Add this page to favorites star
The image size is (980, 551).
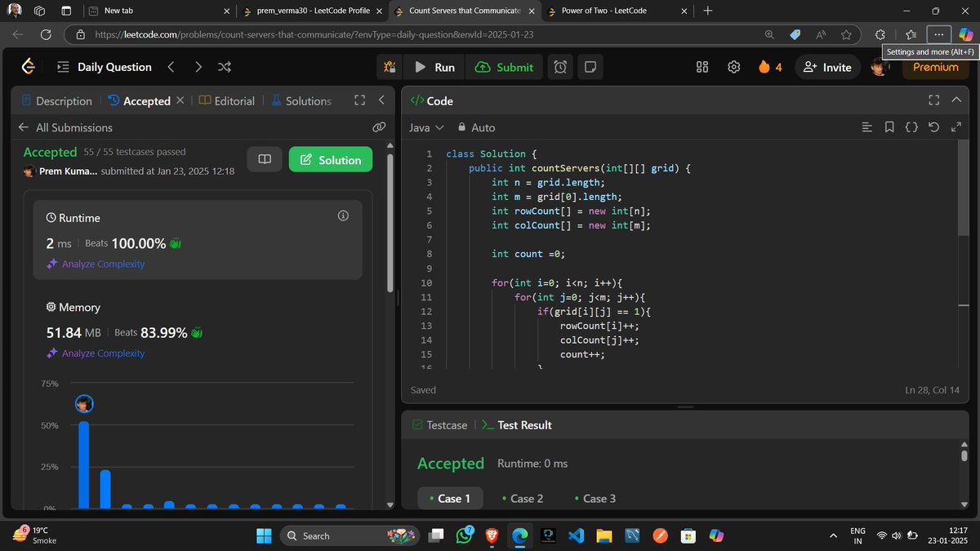click(846, 35)
